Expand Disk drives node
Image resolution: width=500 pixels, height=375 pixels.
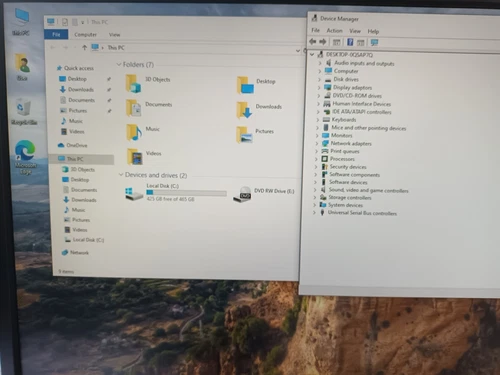pos(319,79)
